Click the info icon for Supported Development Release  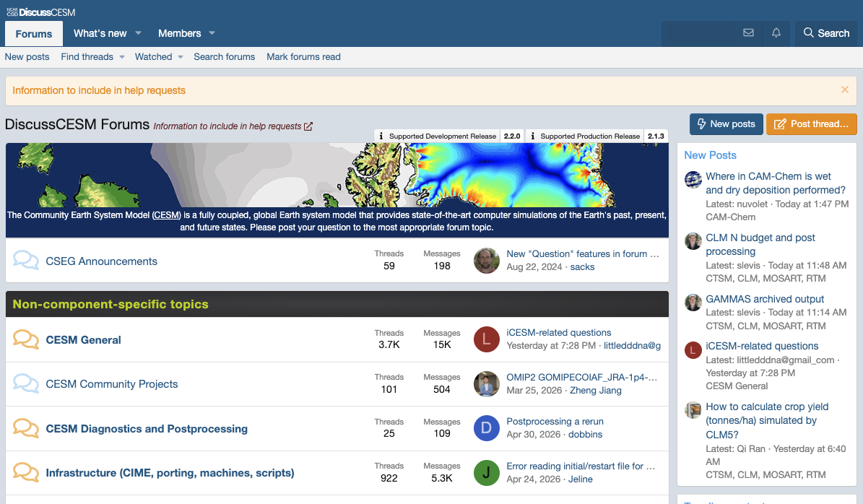(x=381, y=136)
